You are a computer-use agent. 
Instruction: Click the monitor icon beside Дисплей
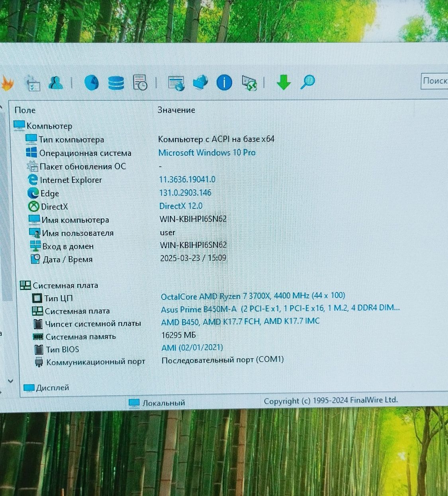coord(29,388)
